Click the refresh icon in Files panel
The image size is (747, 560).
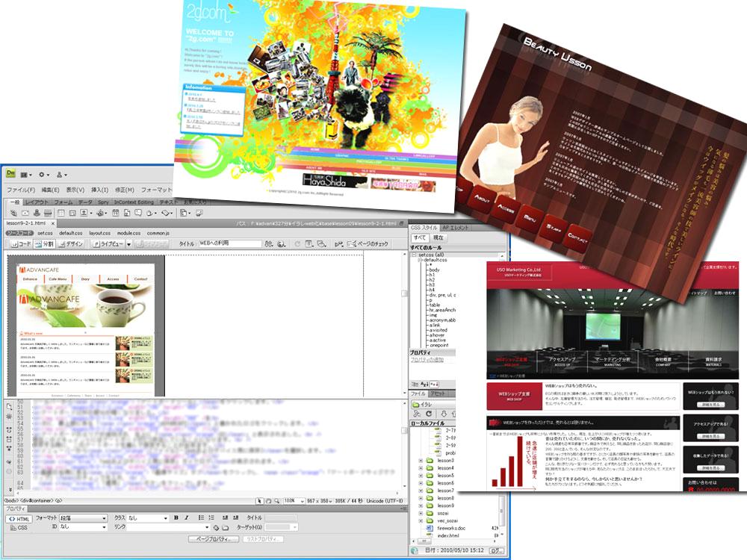coord(429,414)
